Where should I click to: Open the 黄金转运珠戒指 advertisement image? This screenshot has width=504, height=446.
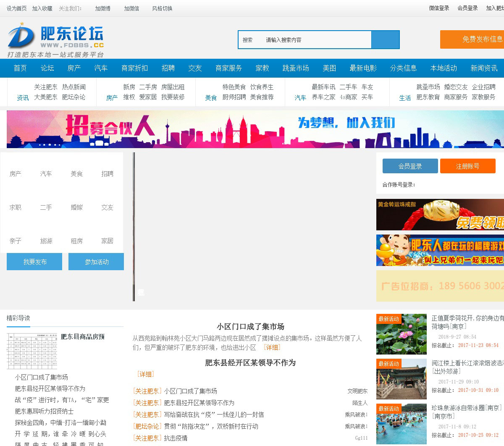(x=440, y=215)
